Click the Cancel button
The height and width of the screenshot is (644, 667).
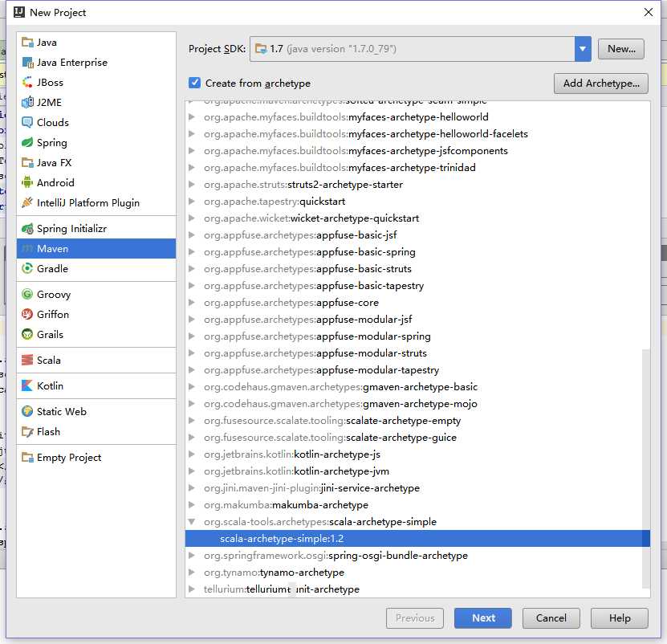click(x=551, y=618)
